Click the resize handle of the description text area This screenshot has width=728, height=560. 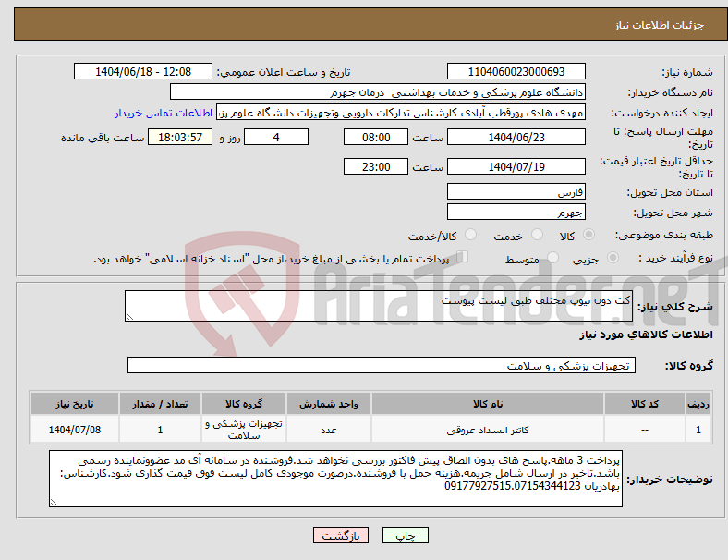pos(129,317)
